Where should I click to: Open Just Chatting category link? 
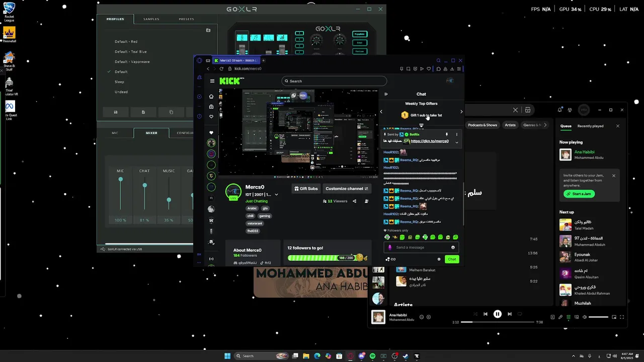click(x=257, y=201)
